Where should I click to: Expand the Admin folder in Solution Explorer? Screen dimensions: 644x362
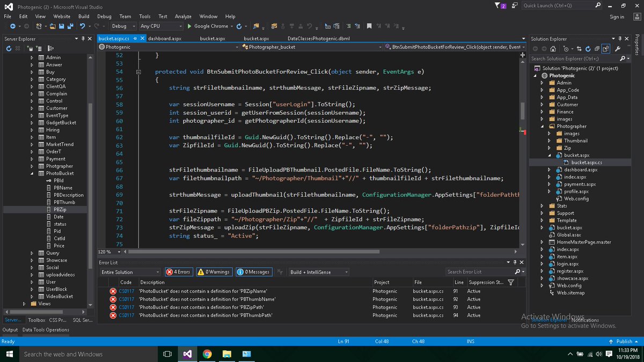[x=541, y=83]
